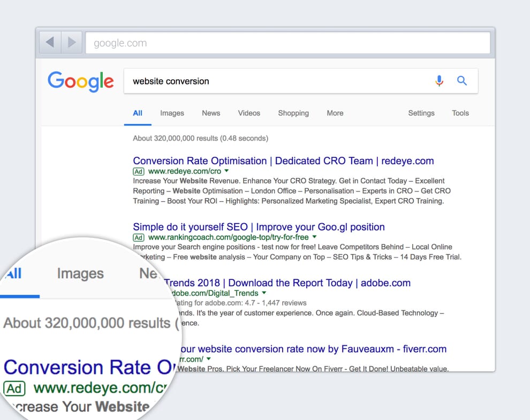Open the search Tools options
The width and height of the screenshot is (530, 420).
[x=460, y=113]
